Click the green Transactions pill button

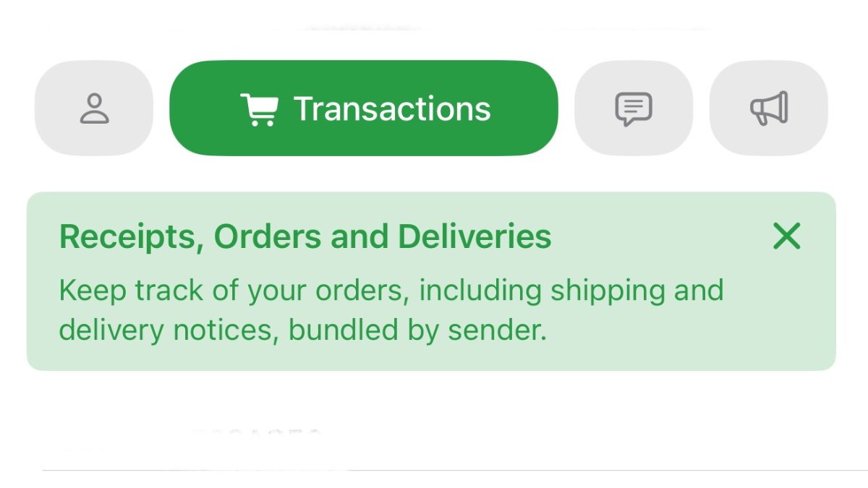click(x=364, y=108)
